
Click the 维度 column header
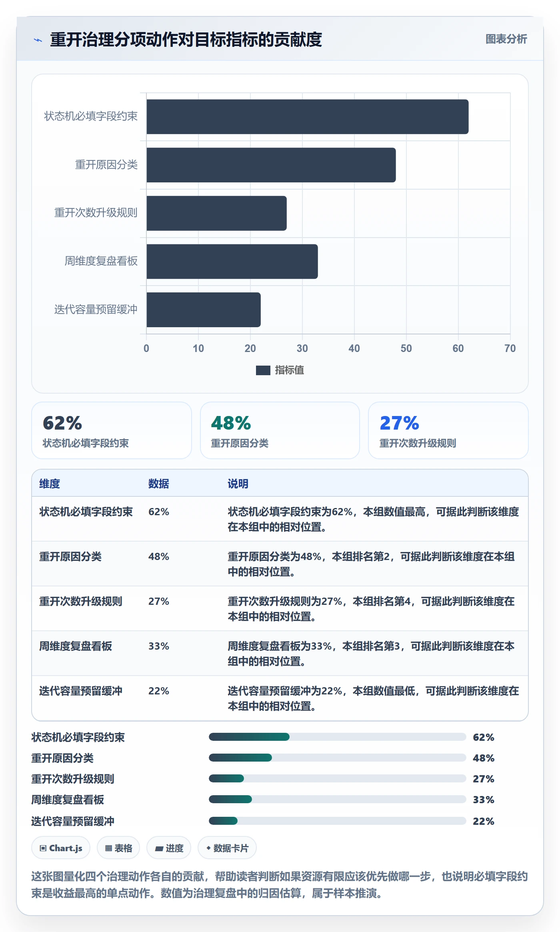click(50, 484)
